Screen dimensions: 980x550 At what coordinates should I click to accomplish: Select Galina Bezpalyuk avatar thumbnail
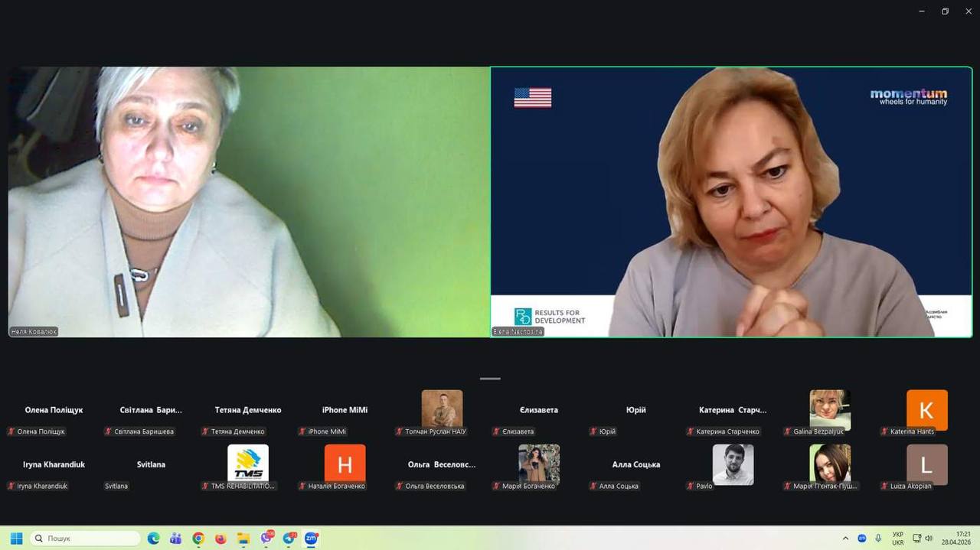click(830, 410)
